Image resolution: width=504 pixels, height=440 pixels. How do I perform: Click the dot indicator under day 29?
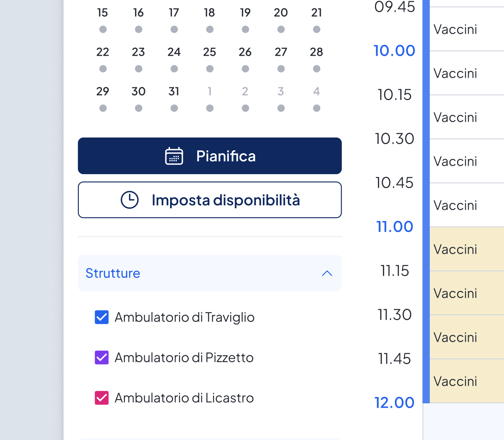[103, 108]
